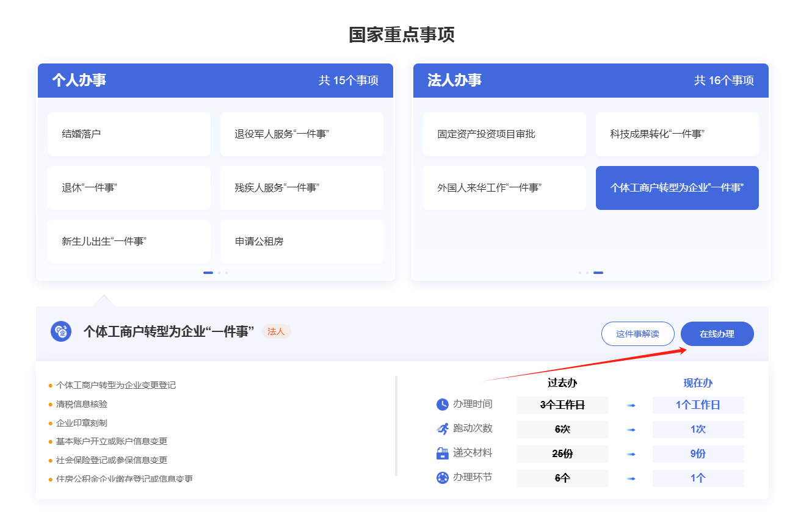Viewport: 812px width, 512px height.
Task: Go to second page dot in 个人办事 panel
Action: coord(219,273)
